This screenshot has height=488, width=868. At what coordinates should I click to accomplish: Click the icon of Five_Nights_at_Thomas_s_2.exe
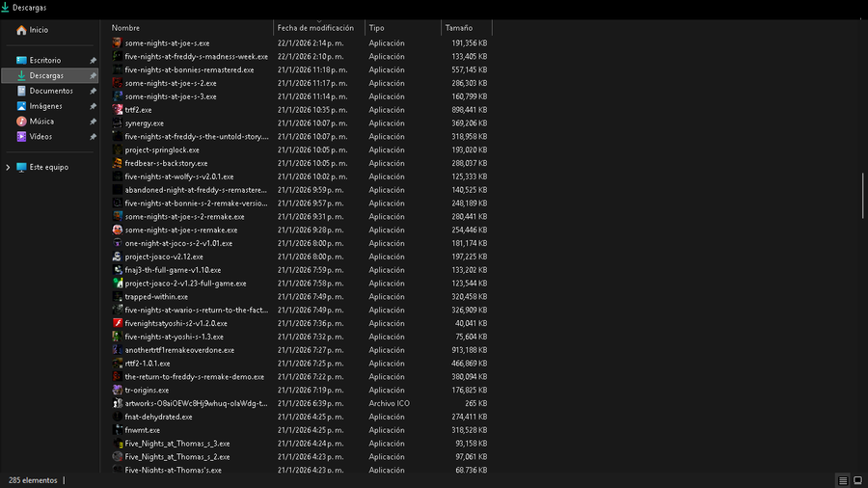(x=118, y=457)
